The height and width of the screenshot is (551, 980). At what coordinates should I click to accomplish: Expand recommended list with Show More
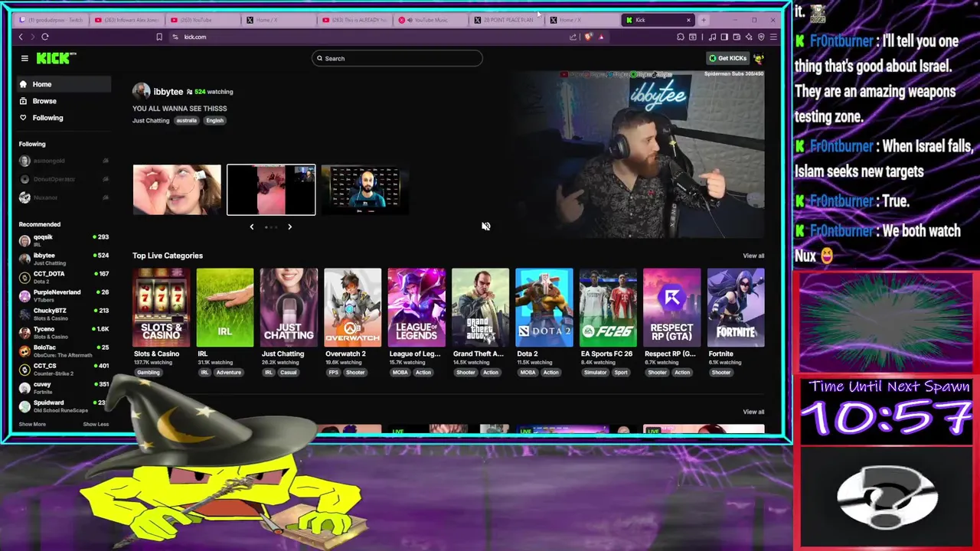click(32, 424)
